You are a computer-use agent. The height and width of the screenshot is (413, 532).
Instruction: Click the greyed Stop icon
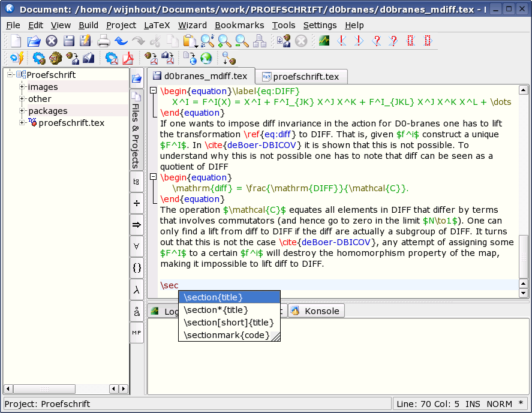tap(301, 41)
